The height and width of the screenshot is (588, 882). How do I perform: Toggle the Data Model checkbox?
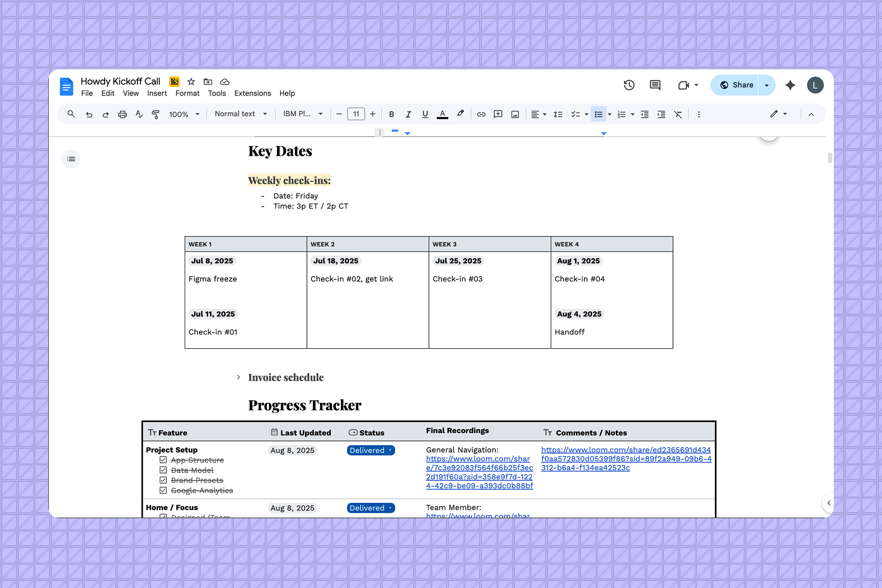click(x=163, y=470)
